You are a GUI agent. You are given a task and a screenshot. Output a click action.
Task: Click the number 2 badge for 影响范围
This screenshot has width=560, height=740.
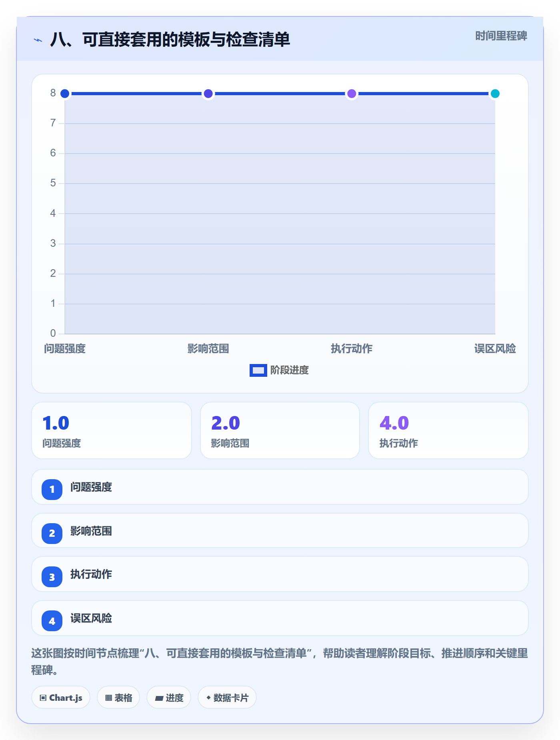[52, 533]
